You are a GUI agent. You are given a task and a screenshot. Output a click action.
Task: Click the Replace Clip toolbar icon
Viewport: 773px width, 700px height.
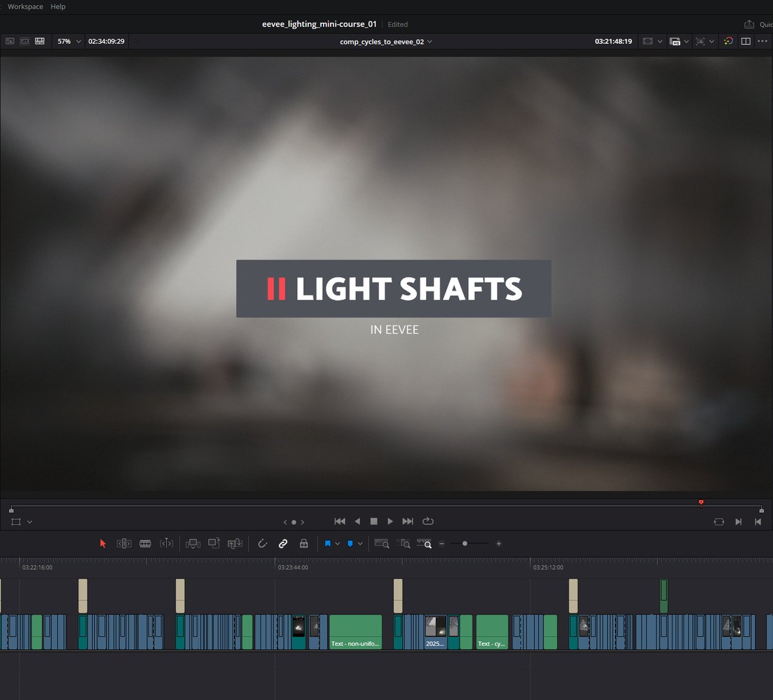point(235,544)
